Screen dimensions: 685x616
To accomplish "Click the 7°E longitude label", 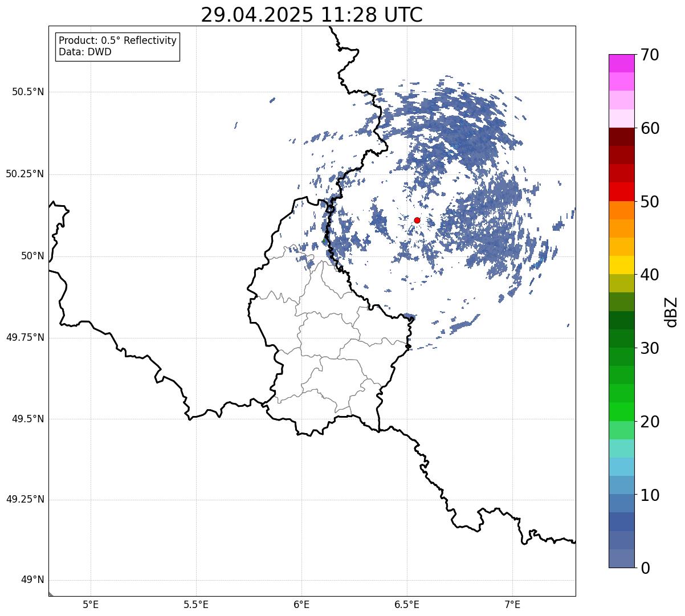I will 512,604.
